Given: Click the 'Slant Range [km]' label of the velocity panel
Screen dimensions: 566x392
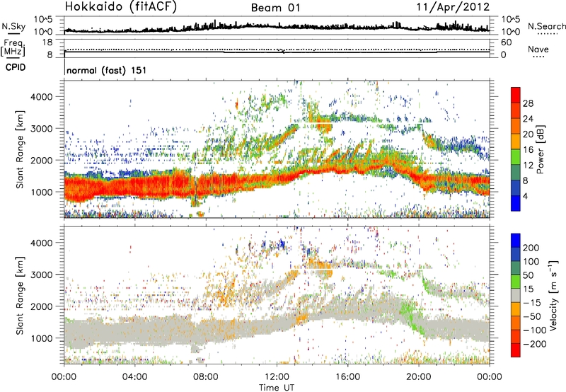Looking at the screenshot, I should pos(20,296).
